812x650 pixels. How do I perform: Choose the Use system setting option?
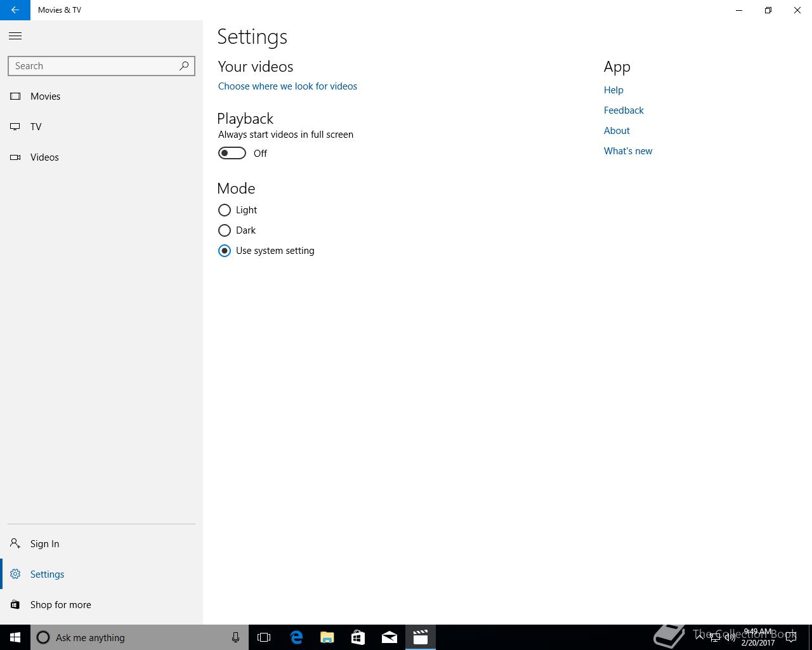(225, 251)
